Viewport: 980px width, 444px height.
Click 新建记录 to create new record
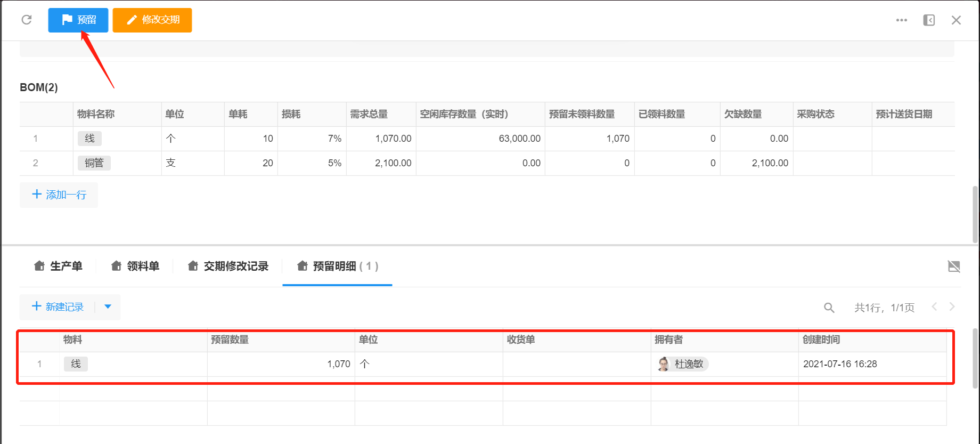(x=58, y=307)
